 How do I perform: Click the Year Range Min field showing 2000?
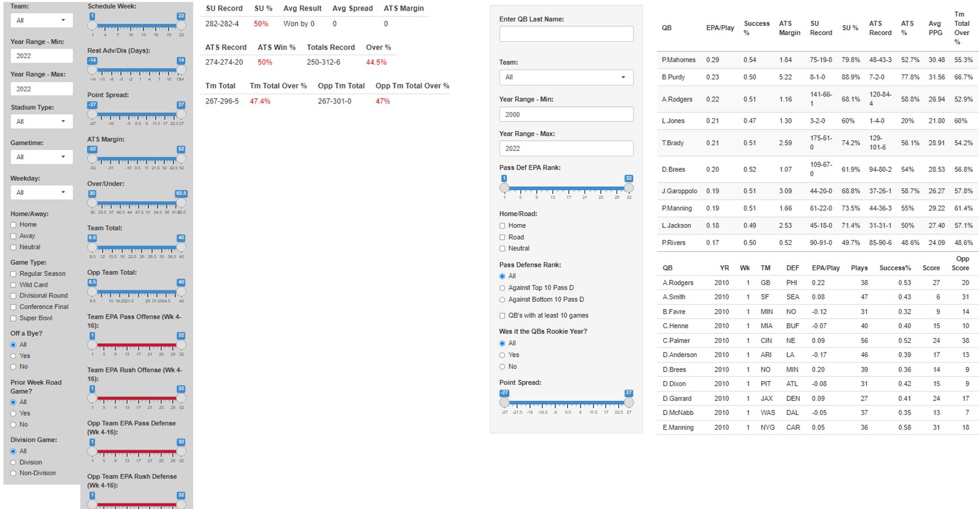[565, 114]
